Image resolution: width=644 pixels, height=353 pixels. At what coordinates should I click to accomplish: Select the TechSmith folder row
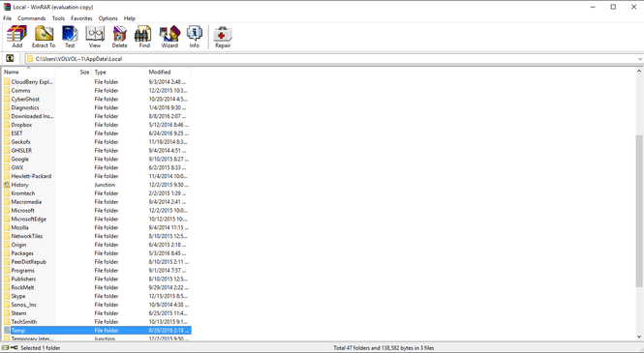click(x=97, y=322)
